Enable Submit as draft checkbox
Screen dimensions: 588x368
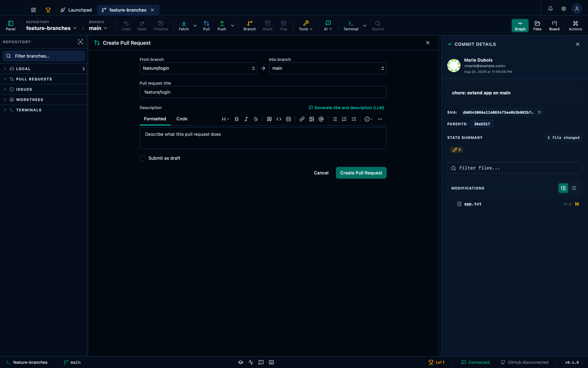tap(143, 158)
